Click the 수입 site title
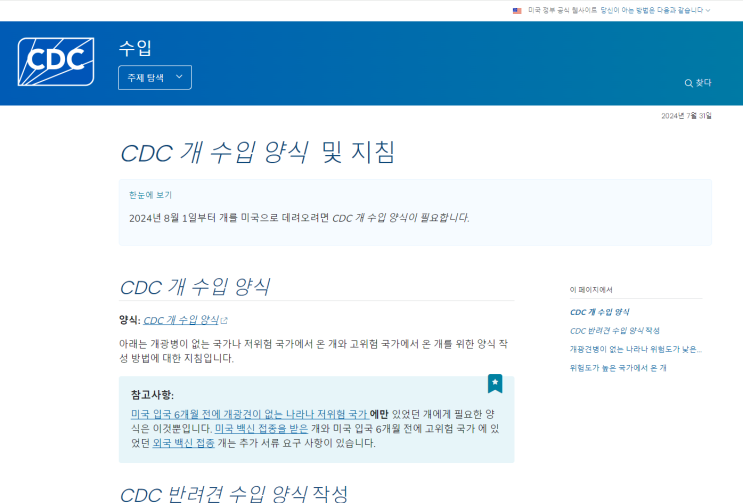This screenshot has width=743, height=503. pyautogui.click(x=135, y=48)
